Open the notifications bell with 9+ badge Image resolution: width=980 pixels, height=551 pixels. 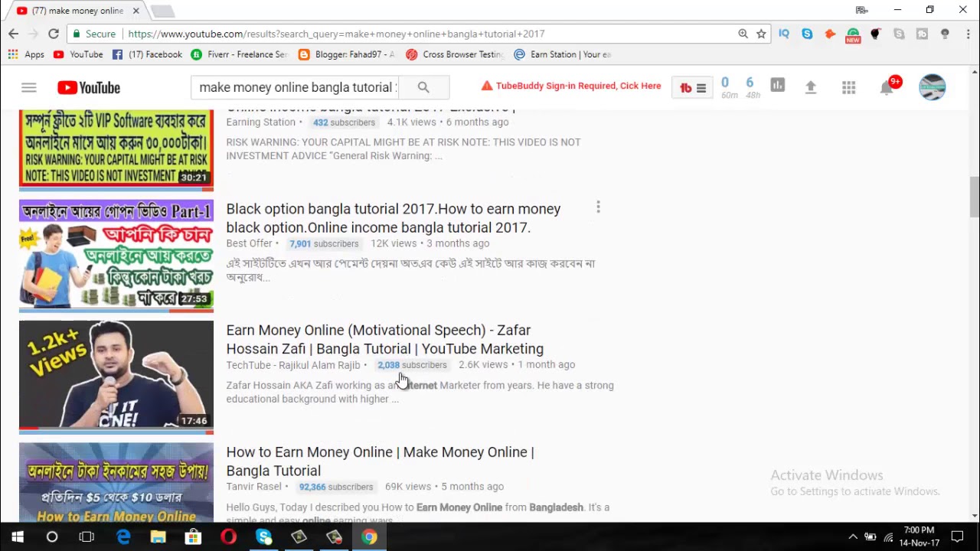click(888, 86)
